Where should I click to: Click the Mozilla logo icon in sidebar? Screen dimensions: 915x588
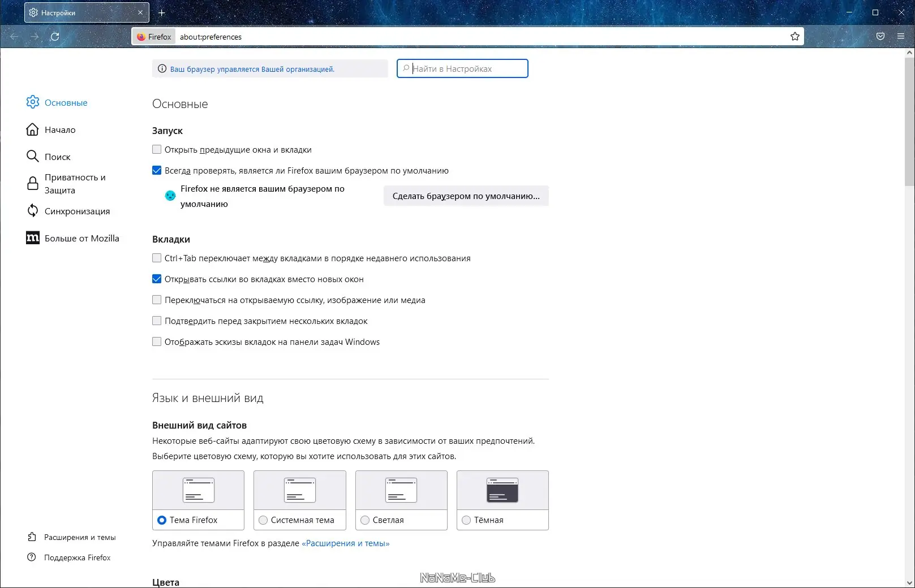click(x=33, y=238)
